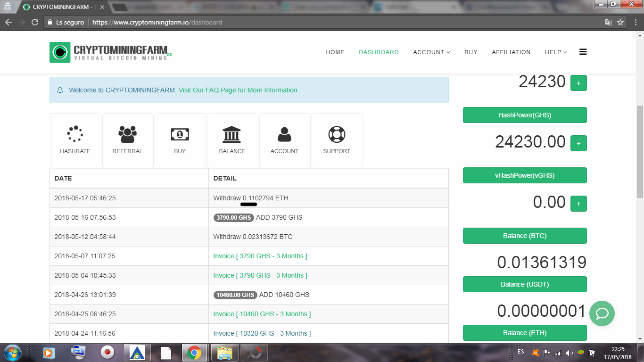Click the secure padlock icon
Viewport: 644px width, 362px height.
[50, 22]
